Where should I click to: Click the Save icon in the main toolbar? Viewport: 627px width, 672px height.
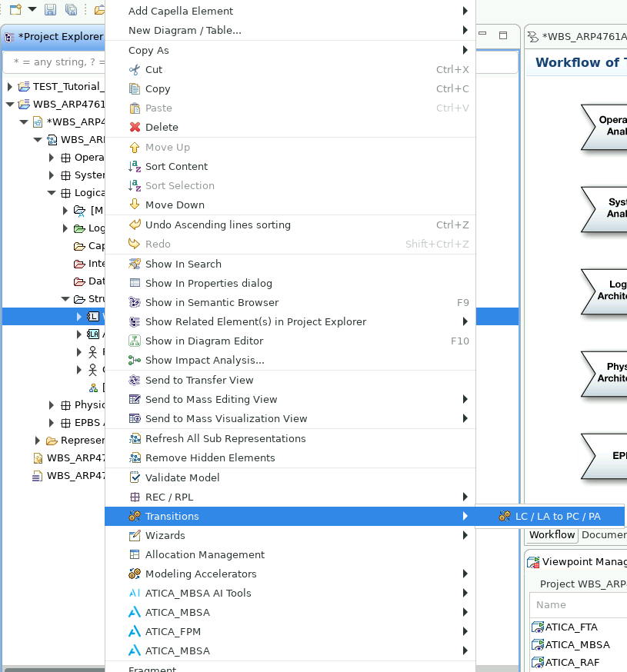pos(51,9)
